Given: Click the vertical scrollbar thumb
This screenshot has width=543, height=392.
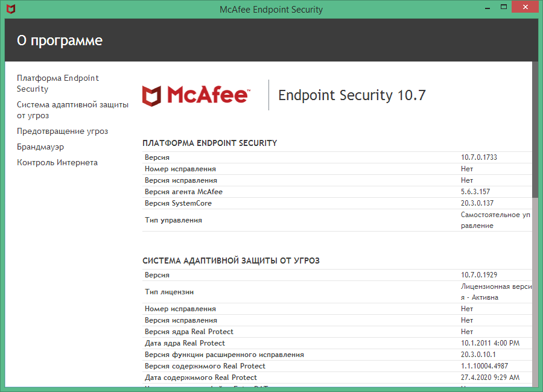Looking at the screenshot, I should point(535,130).
